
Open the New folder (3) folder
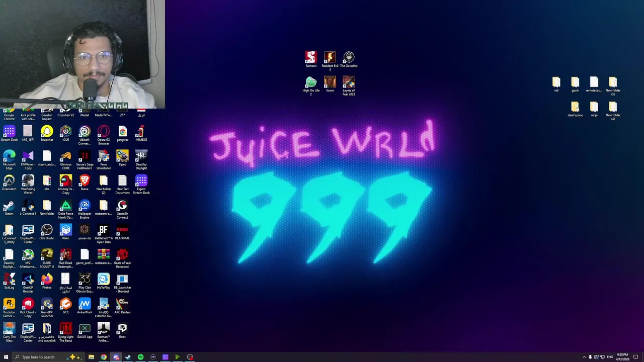click(613, 86)
